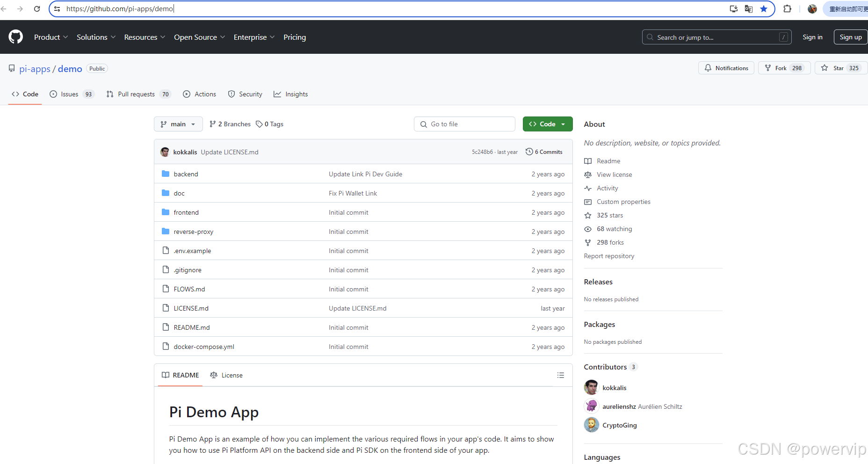Click kokkalis avatar in commit header
868x464 pixels.
click(x=165, y=152)
